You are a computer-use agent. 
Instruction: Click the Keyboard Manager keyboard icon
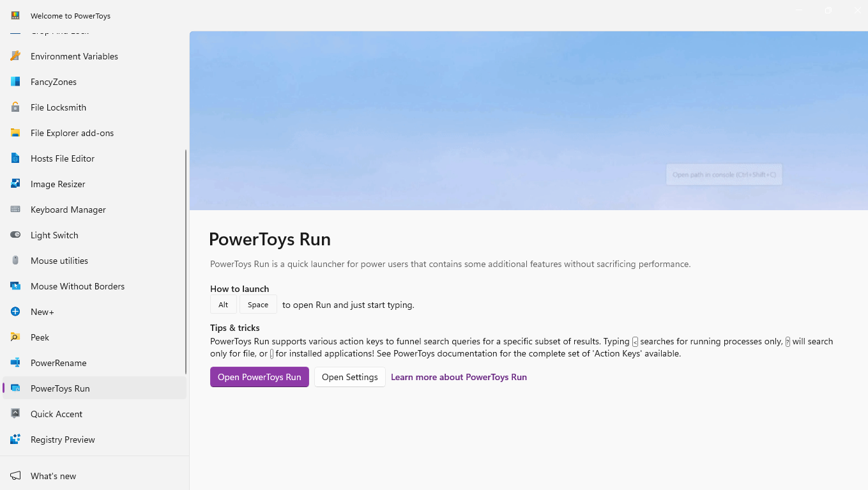(15, 210)
